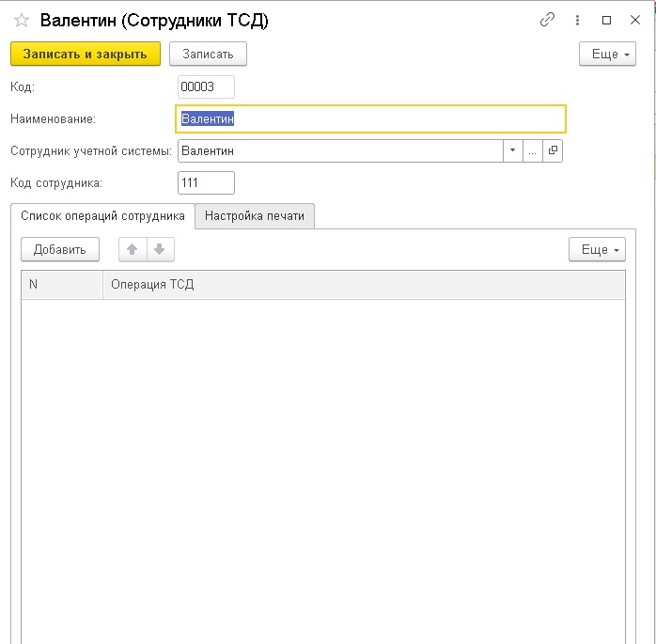The height and width of the screenshot is (644, 656).
Task: Click Записать и закрыть button
Action: click(x=86, y=54)
